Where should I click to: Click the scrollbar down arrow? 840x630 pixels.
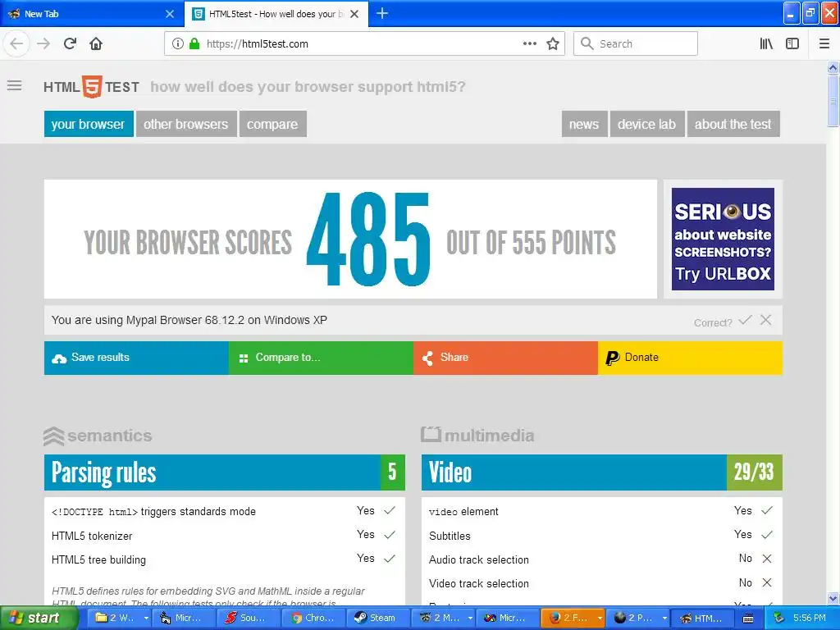[833, 598]
